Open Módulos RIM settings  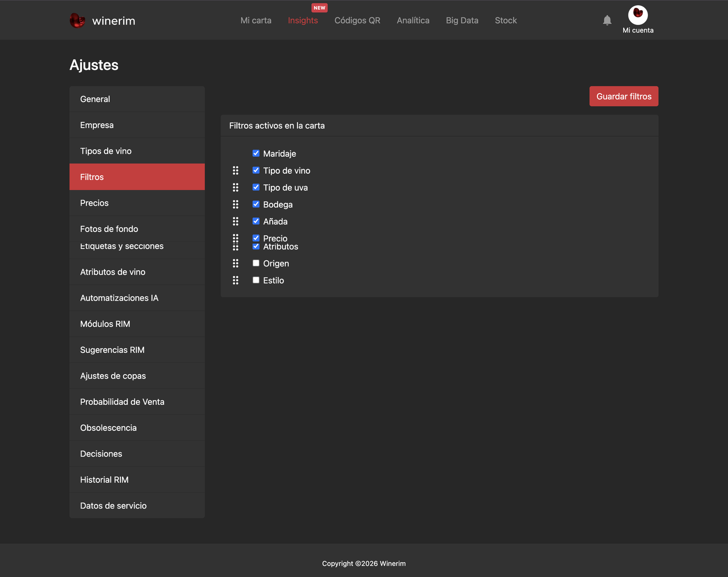[x=137, y=324]
